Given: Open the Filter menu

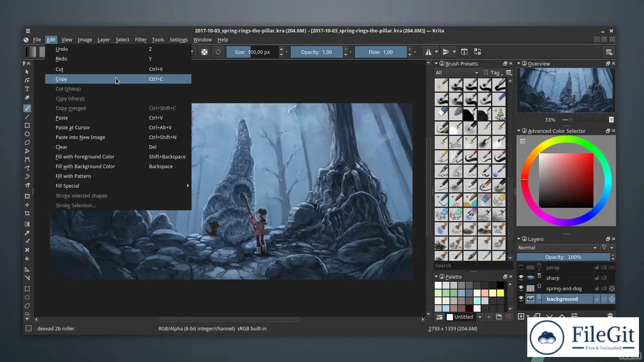Looking at the screenshot, I should point(140,40).
